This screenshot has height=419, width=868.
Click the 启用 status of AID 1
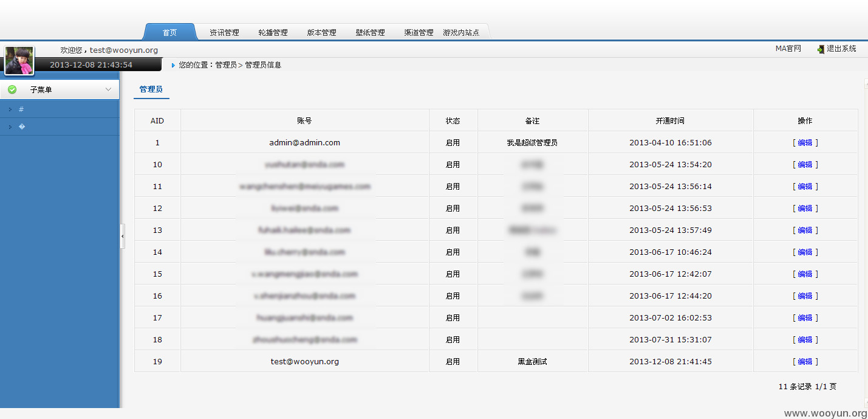click(453, 143)
